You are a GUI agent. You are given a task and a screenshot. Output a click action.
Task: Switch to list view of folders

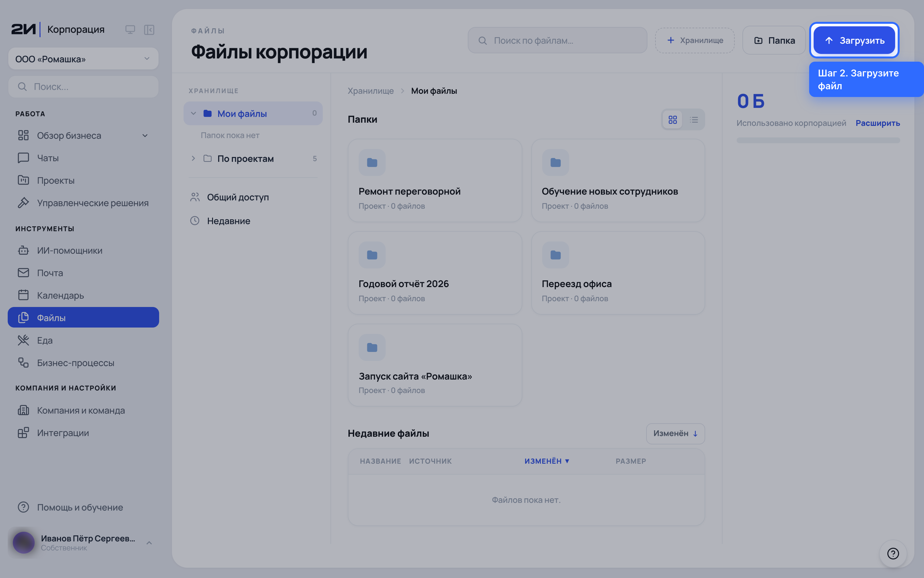tap(694, 120)
